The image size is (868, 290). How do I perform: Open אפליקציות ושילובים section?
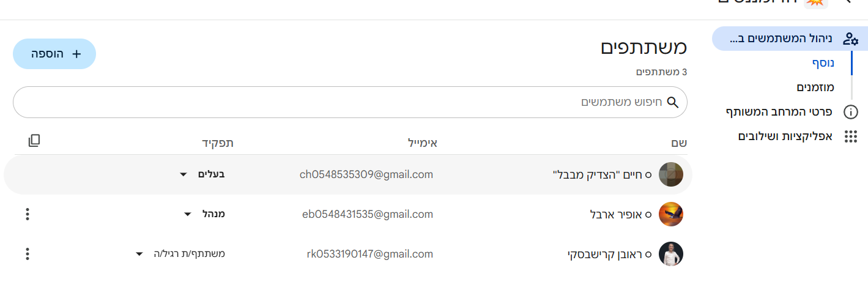785,136
